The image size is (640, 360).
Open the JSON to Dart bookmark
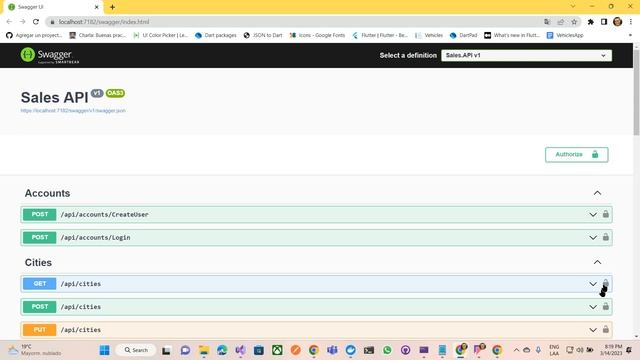(263, 36)
